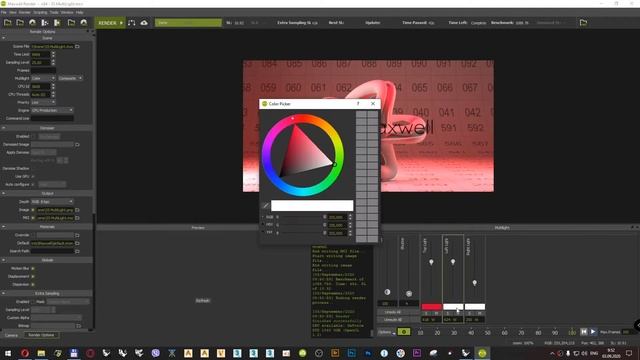Screen dimensions: 640x360
Task: Select the RGB radio button
Action: 263,217
